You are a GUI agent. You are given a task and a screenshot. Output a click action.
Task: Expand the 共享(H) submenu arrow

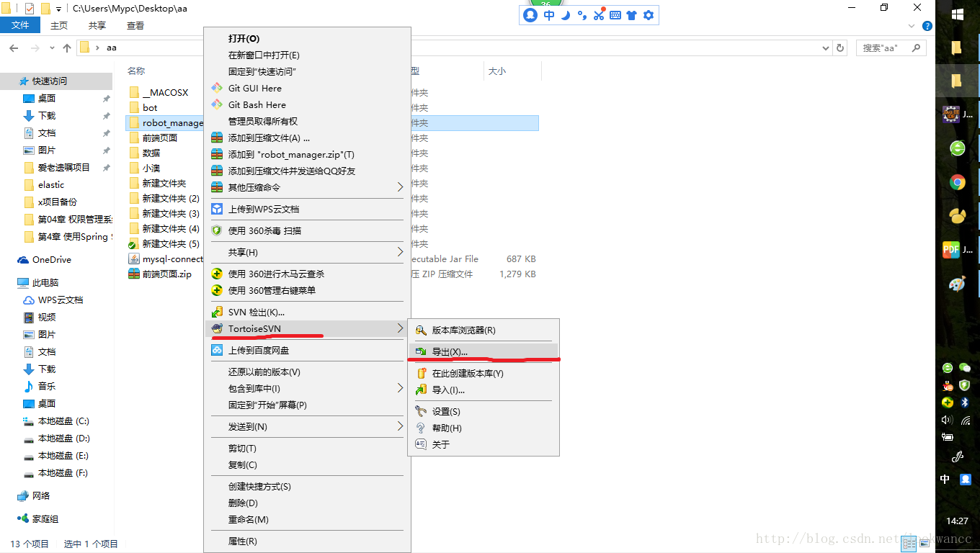click(x=401, y=252)
